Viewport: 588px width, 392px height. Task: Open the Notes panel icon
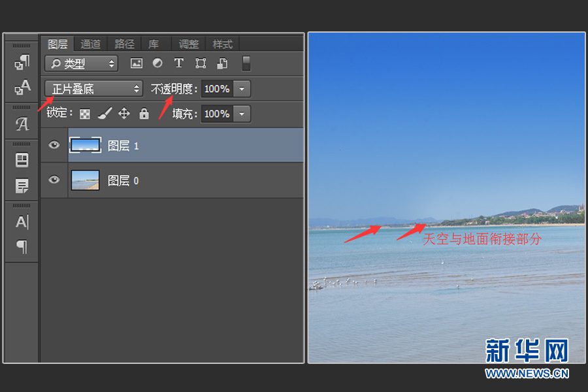click(22, 186)
